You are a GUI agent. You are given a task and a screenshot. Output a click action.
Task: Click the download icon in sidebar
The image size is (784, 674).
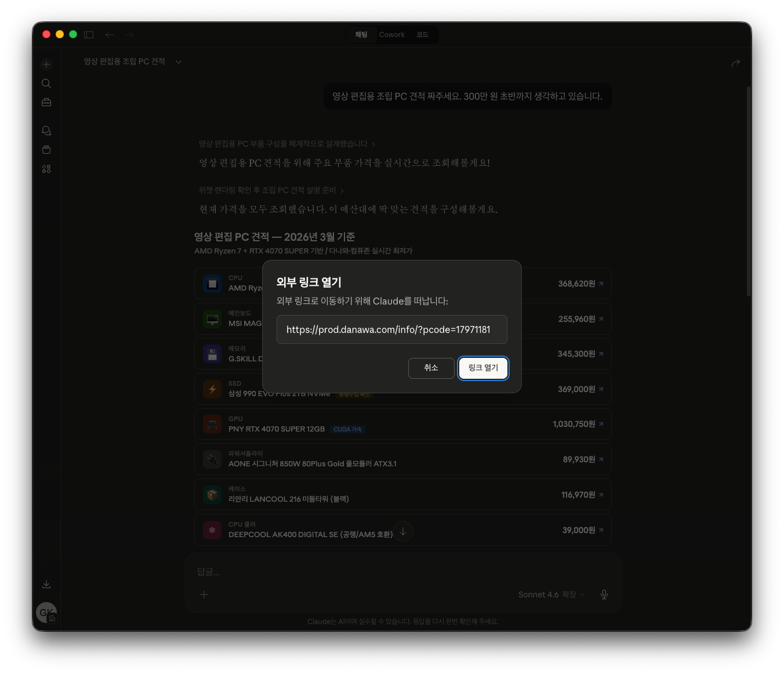click(46, 584)
